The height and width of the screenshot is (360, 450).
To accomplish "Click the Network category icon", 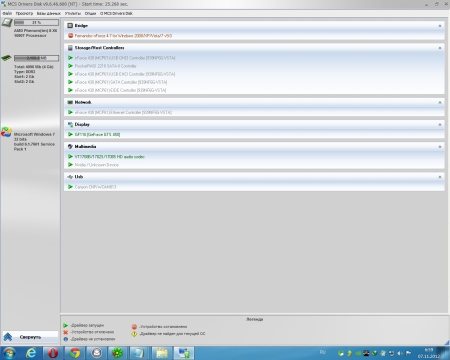I will (70, 102).
